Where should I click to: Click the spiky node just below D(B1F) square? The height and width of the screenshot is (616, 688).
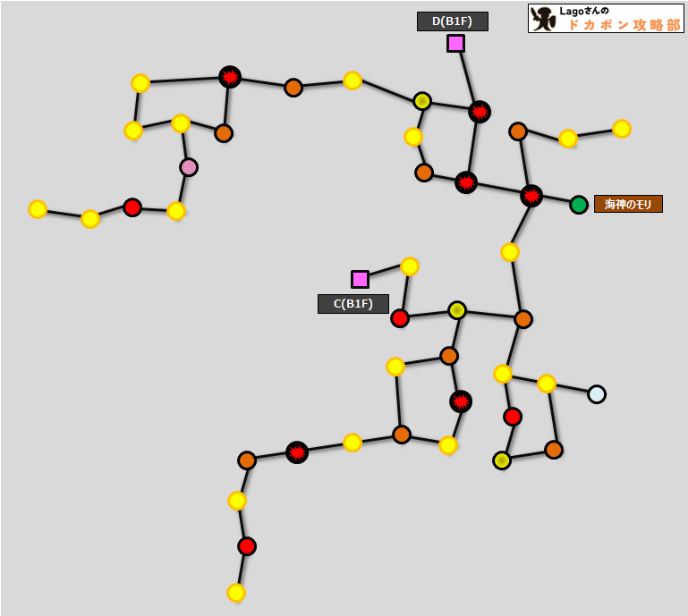tap(480, 112)
